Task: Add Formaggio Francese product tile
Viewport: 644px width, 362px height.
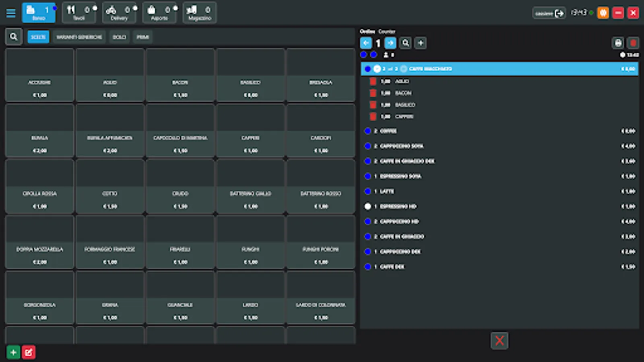Action: [110, 242]
